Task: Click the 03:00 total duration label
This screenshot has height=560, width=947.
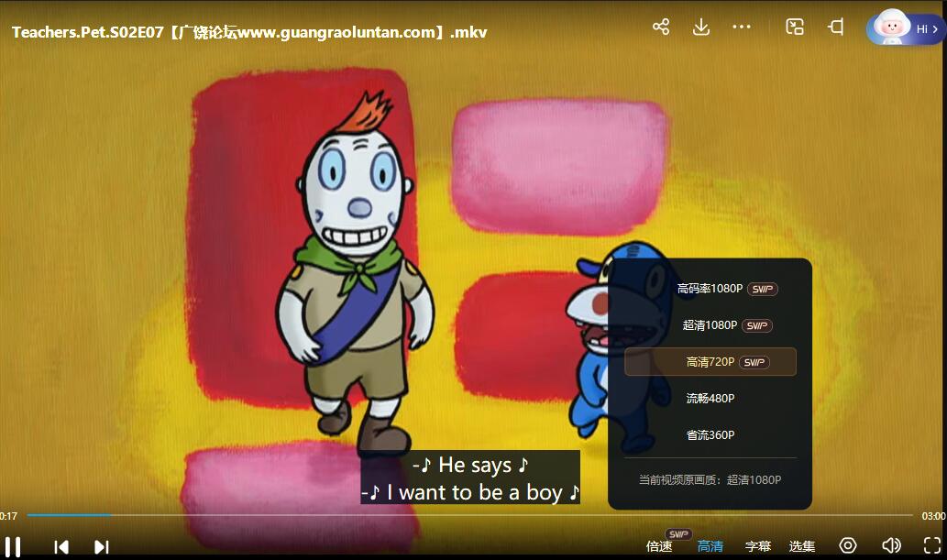Action: [x=934, y=516]
